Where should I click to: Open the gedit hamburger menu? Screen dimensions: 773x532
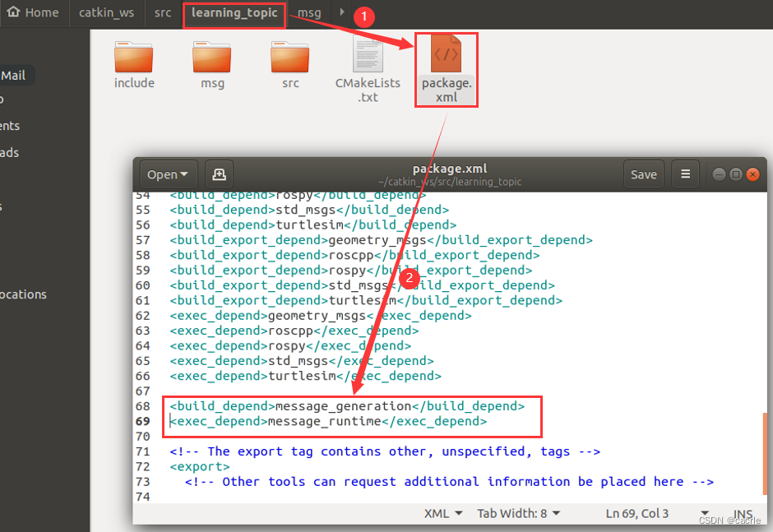coord(685,174)
